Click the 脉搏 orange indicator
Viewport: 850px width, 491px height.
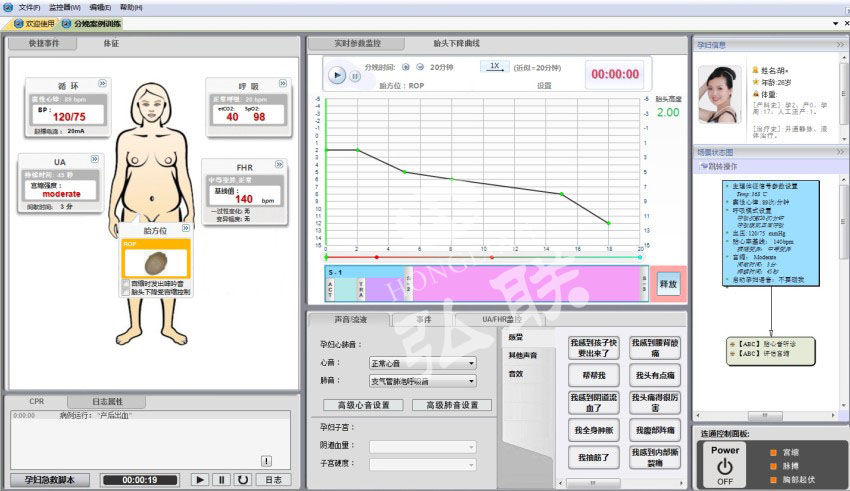pos(774,466)
